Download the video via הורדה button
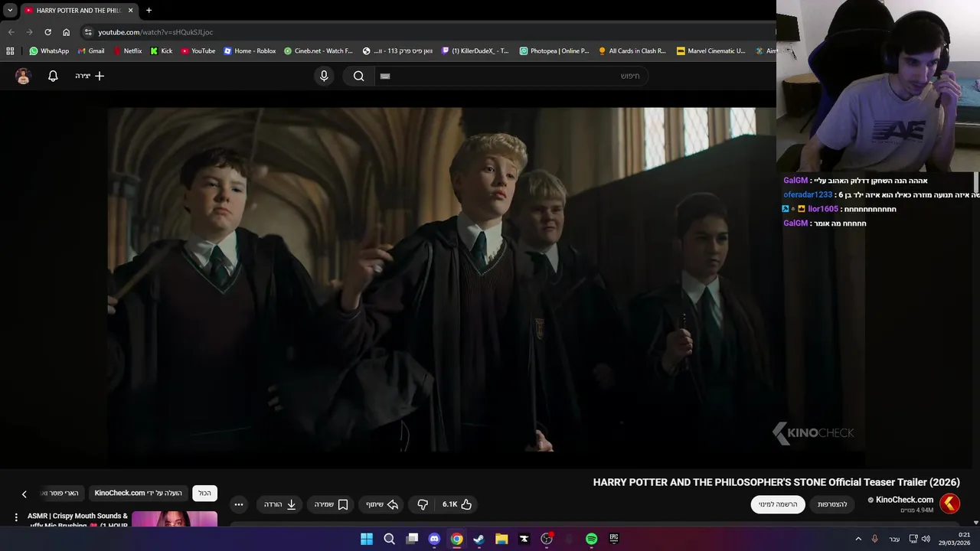Screen dimensions: 980x551 pos(280,504)
